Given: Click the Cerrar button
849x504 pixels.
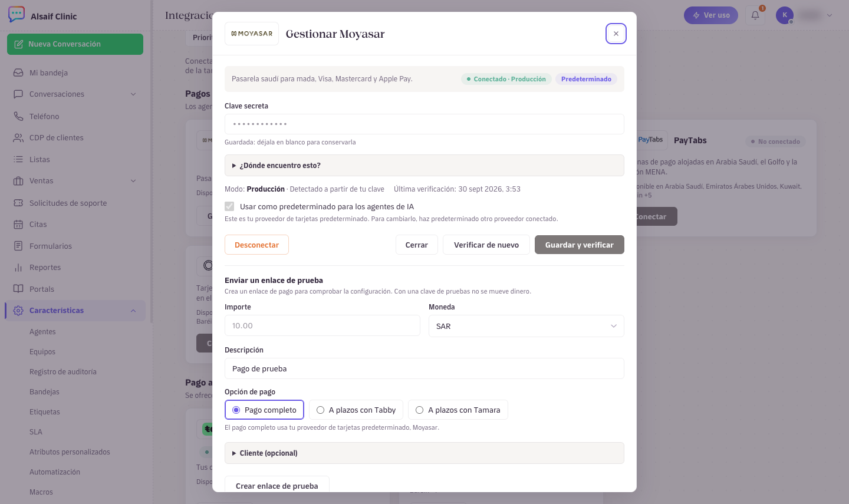Looking at the screenshot, I should [x=417, y=245].
